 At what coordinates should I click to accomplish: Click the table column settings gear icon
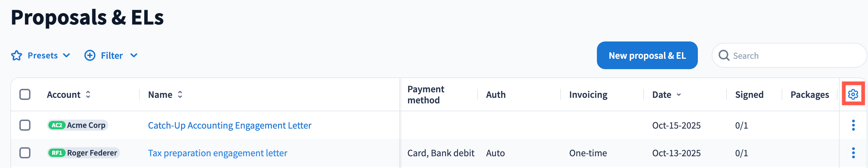[853, 94]
